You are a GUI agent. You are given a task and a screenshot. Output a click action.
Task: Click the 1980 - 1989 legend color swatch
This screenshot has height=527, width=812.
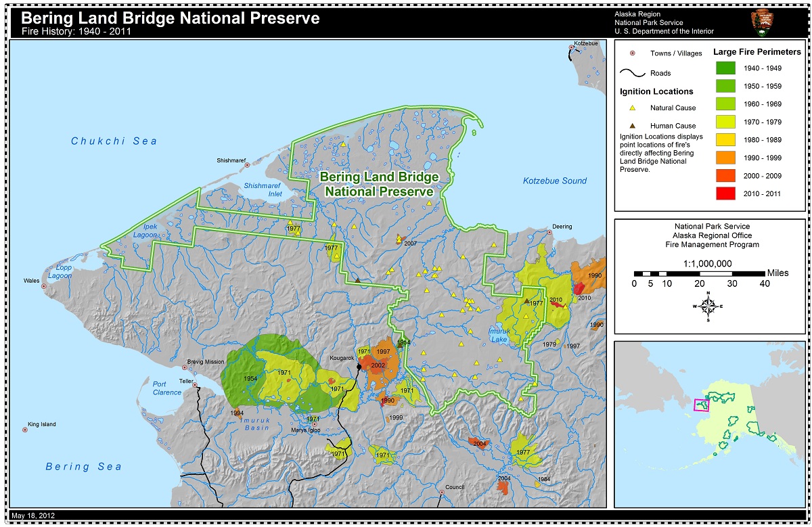(x=727, y=140)
